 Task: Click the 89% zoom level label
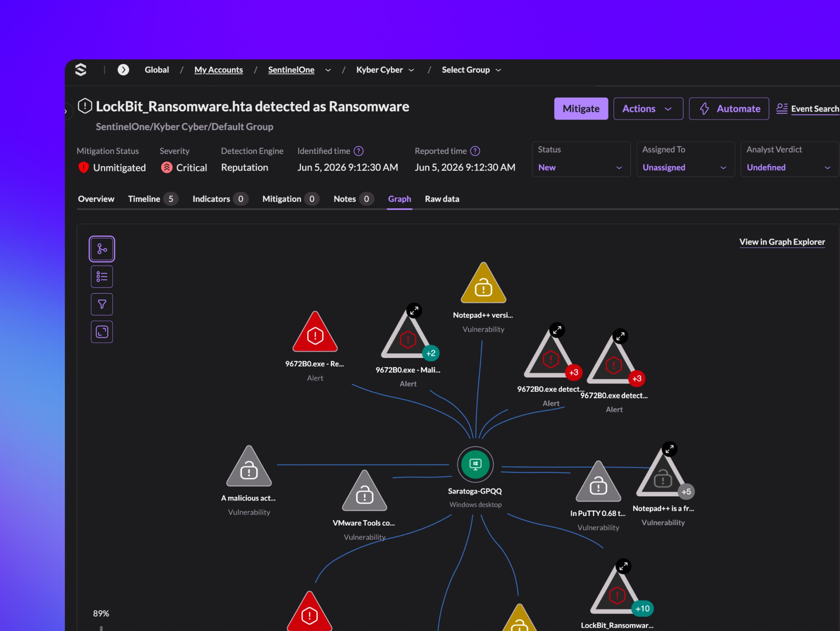click(x=101, y=613)
